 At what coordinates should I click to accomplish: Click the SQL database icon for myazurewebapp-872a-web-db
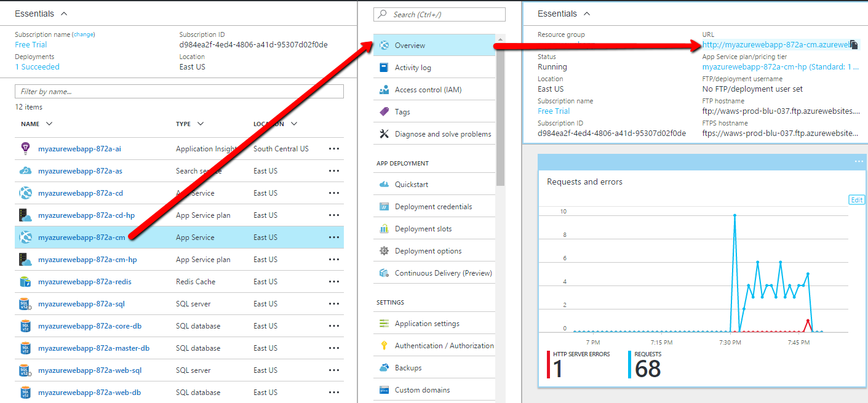25,393
